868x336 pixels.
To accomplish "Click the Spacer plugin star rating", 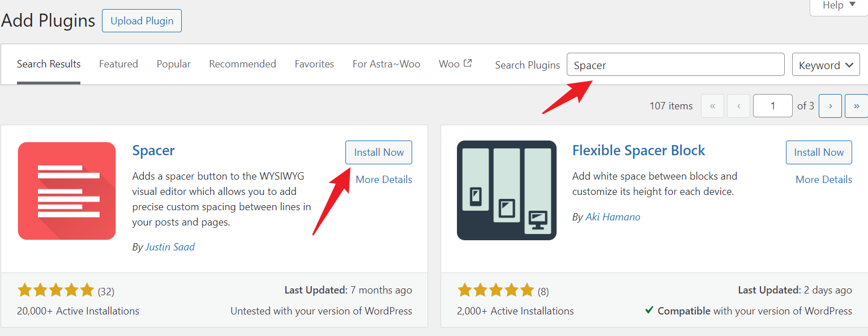I will (55, 291).
